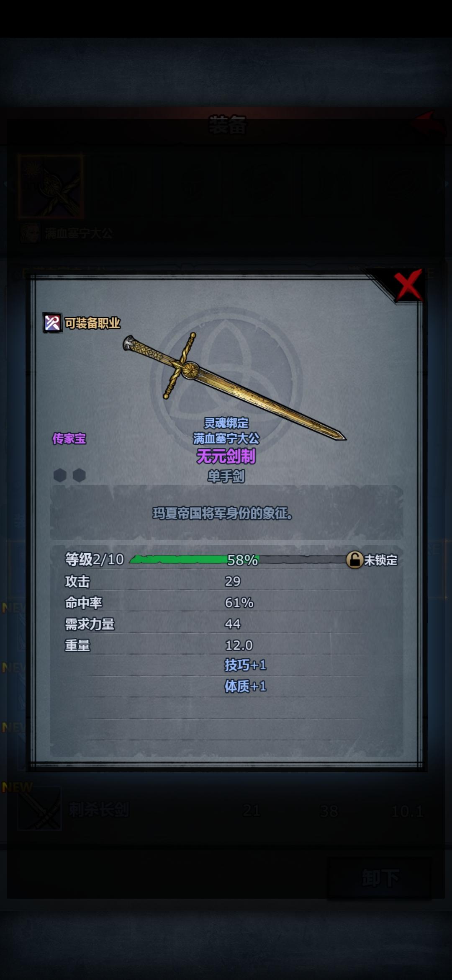Screen dimensions: 452x980
Task: Select the equipped weapon slot thumbnail
Action: (51, 186)
